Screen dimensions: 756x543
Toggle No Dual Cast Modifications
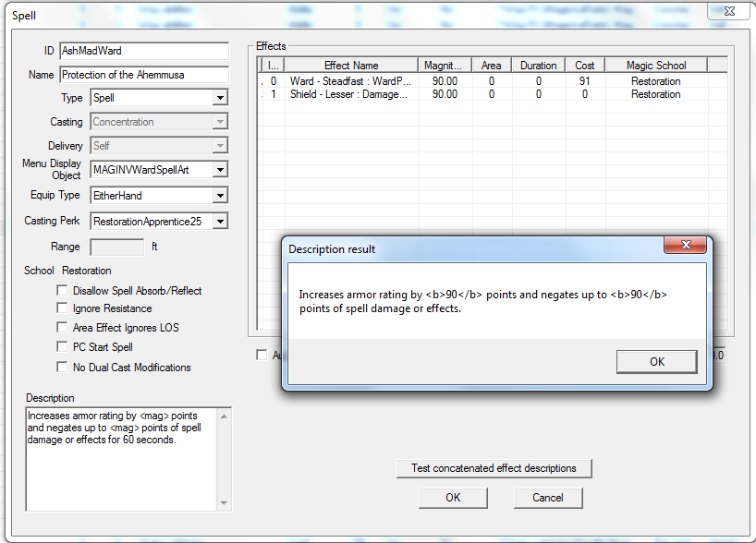coord(62,368)
